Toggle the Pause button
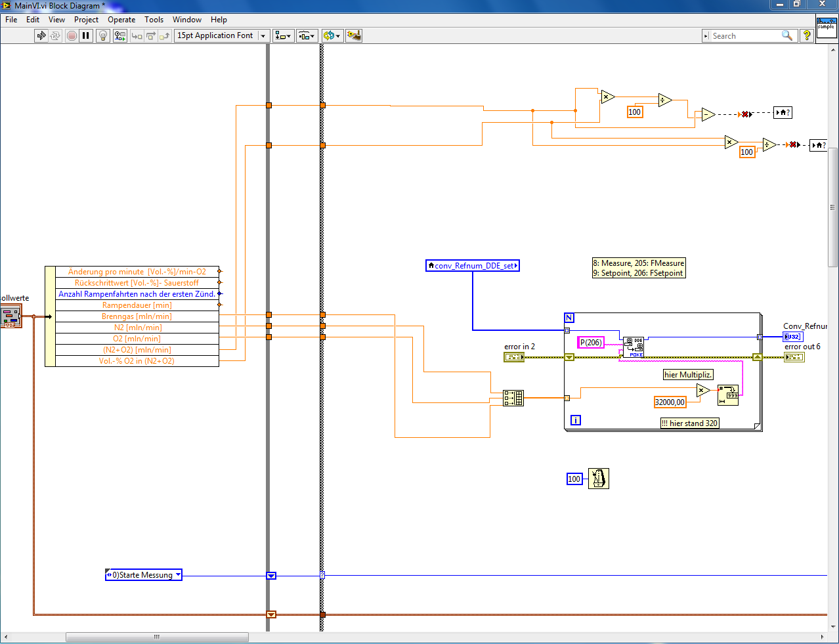 [86, 35]
